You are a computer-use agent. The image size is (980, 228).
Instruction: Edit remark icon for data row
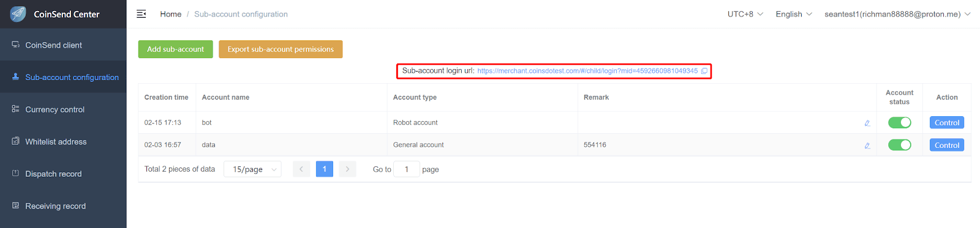(867, 145)
